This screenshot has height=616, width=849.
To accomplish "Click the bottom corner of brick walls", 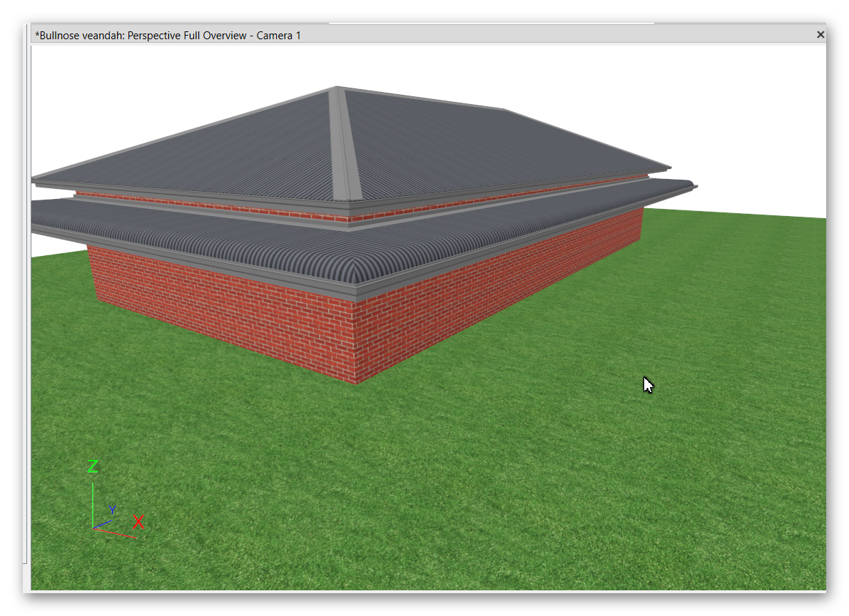I will coord(356,380).
